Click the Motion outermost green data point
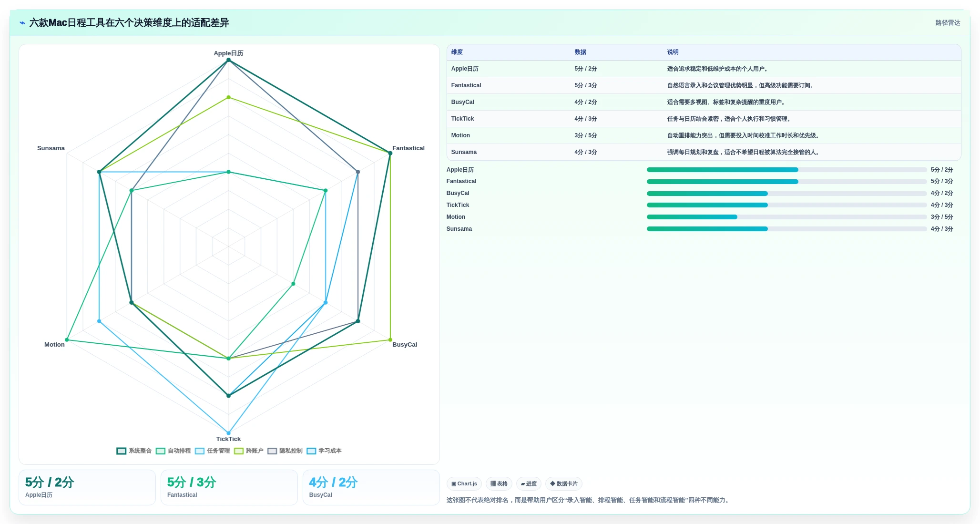The width and height of the screenshot is (980, 524). (x=67, y=340)
